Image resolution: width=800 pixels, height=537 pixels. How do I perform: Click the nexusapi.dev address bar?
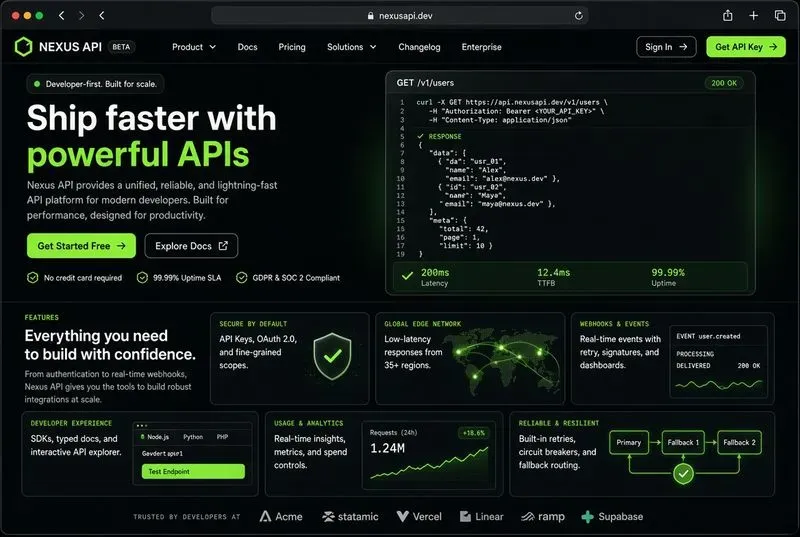[x=400, y=16]
